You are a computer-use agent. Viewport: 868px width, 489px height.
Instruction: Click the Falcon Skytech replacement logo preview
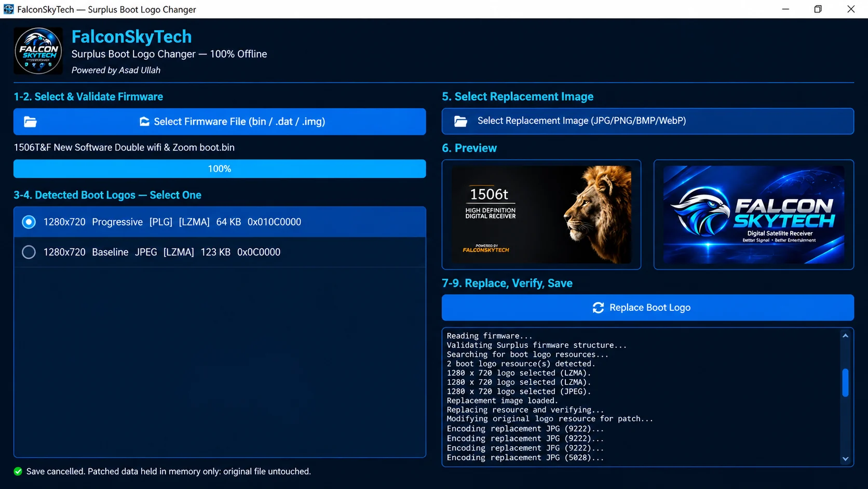tap(754, 215)
